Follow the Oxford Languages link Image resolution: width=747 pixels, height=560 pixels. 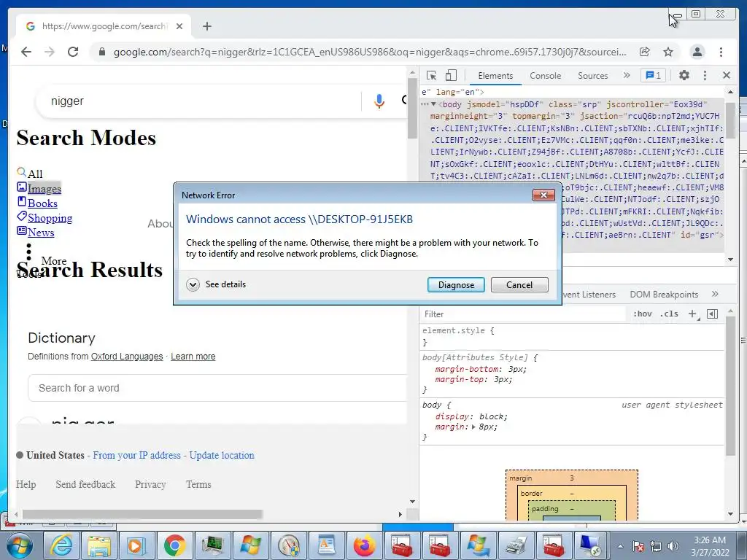click(127, 356)
